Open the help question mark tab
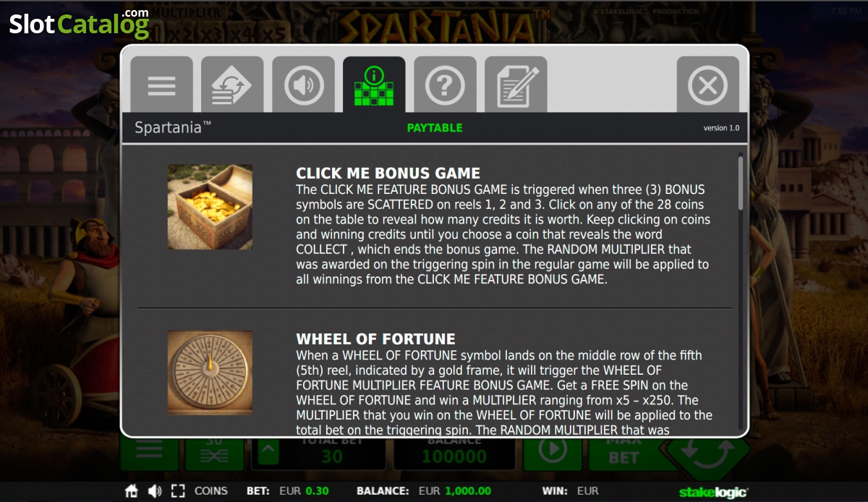The image size is (868, 502). click(445, 85)
